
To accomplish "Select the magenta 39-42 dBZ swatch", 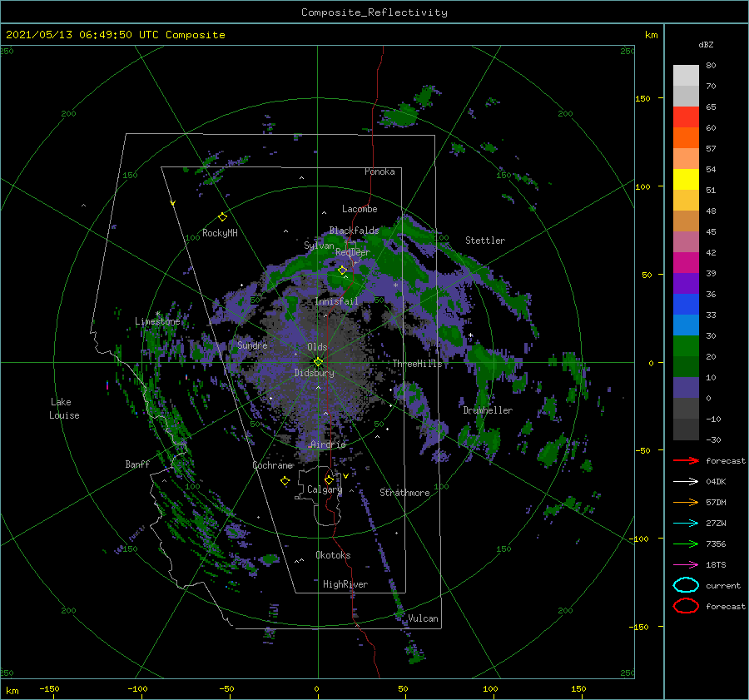I will (x=686, y=263).
